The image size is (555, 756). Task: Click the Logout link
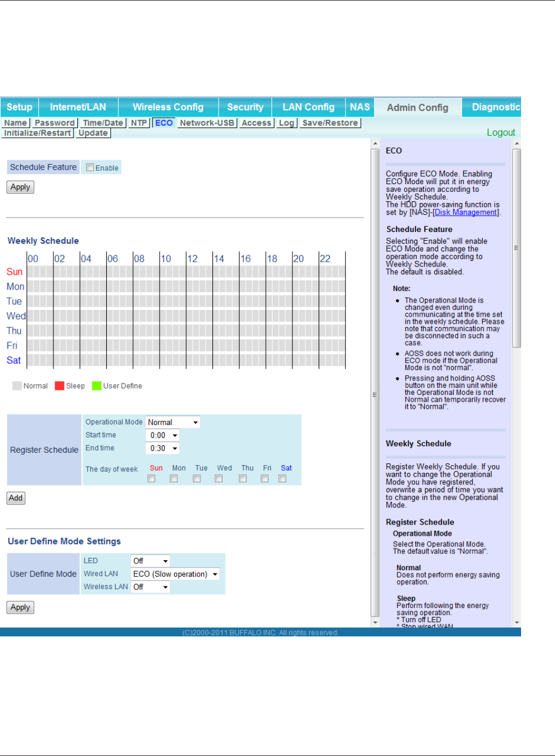click(x=501, y=132)
